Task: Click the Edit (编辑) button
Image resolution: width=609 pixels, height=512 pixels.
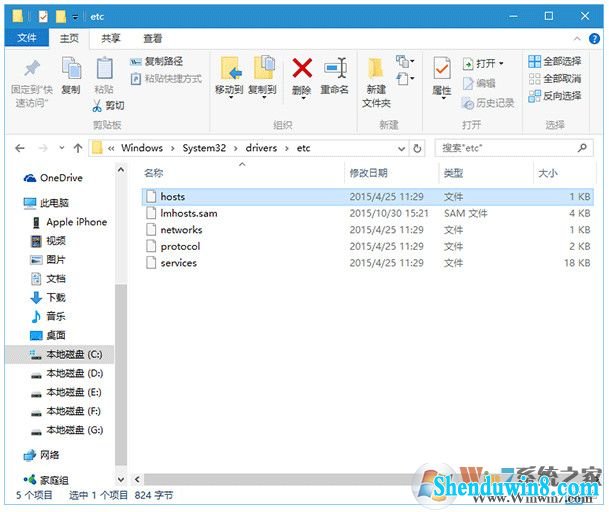Action: point(479,83)
